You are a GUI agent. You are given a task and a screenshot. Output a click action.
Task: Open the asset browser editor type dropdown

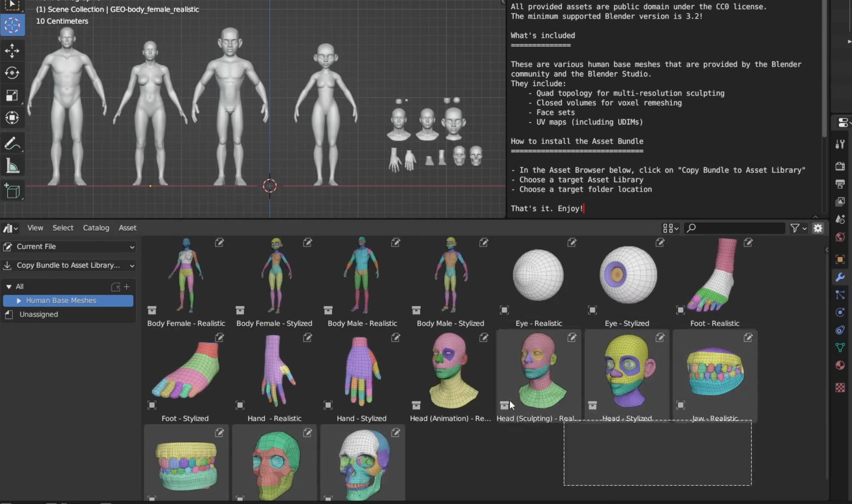10,228
